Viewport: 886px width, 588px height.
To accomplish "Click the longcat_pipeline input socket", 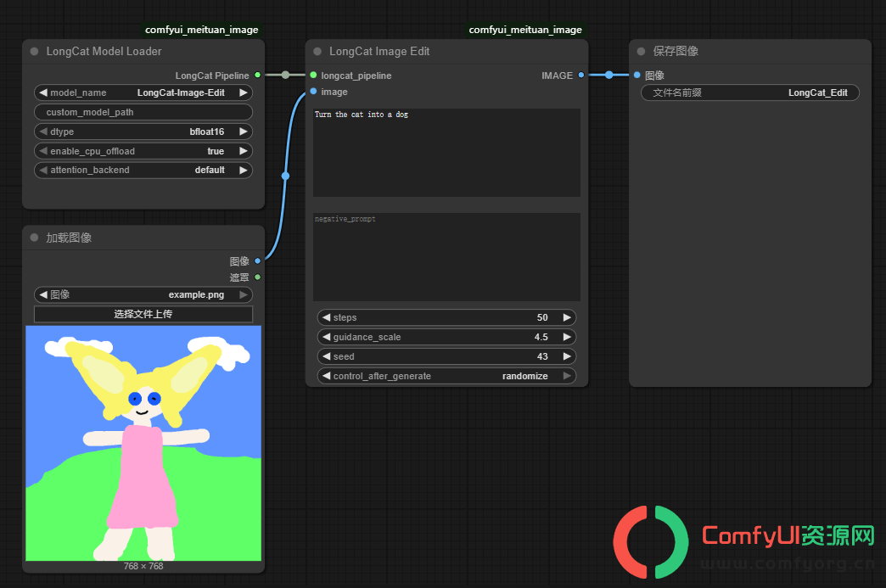I will click(x=314, y=76).
